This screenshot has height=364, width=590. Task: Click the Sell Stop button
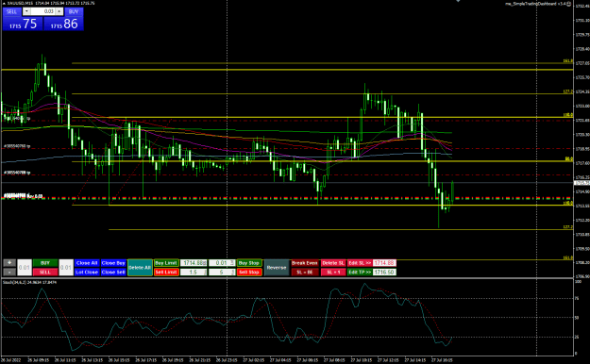[249, 272]
